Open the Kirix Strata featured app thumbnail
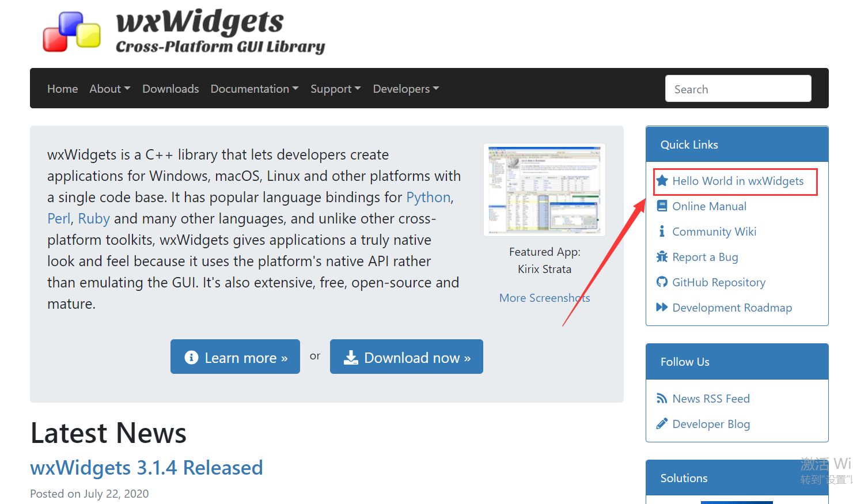The image size is (853, 504). pyautogui.click(x=545, y=190)
